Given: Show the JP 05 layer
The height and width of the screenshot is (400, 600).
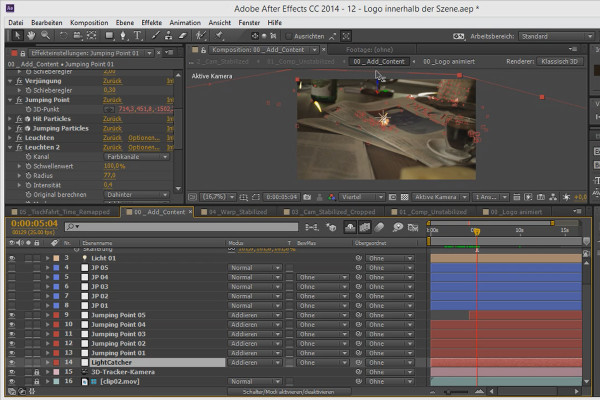Looking at the screenshot, I should pos(12,268).
